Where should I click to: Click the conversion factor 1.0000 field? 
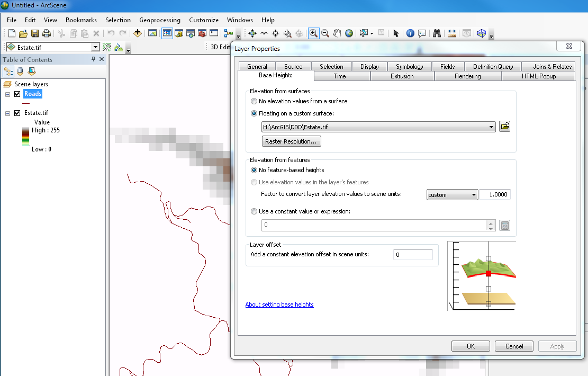click(495, 194)
